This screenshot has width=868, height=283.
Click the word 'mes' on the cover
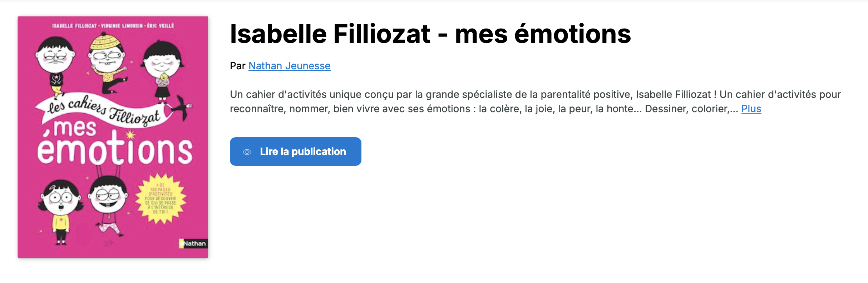(x=75, y=128)
